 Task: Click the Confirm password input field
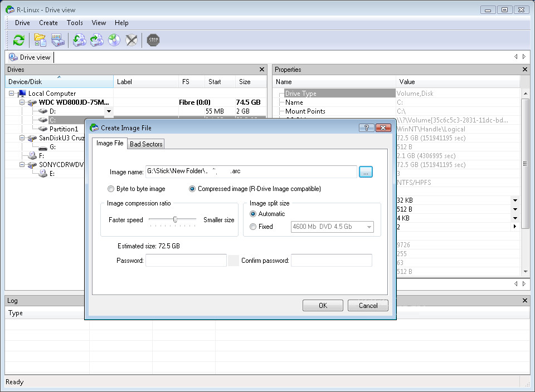click(331, 261)
